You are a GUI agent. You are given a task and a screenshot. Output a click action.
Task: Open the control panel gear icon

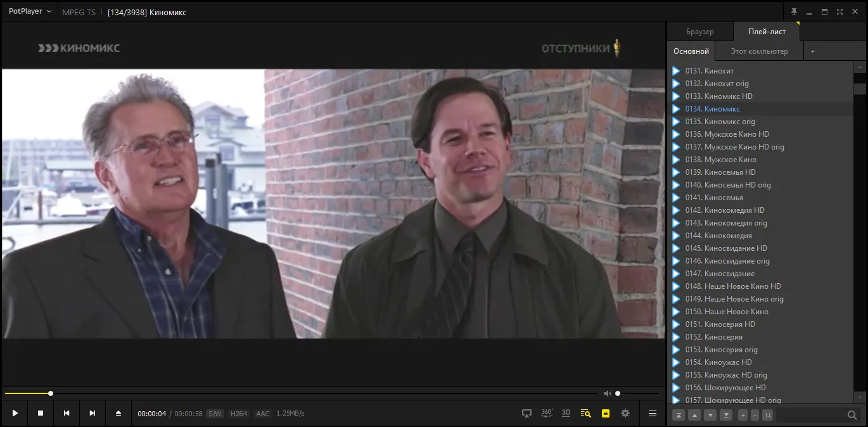pyautogui.click(x=625, y=413)
